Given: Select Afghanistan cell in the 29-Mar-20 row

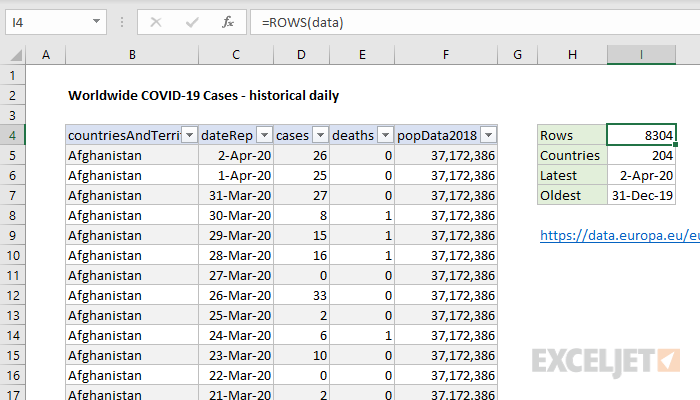Looking at the screenshot, I should tap(132, 235).
